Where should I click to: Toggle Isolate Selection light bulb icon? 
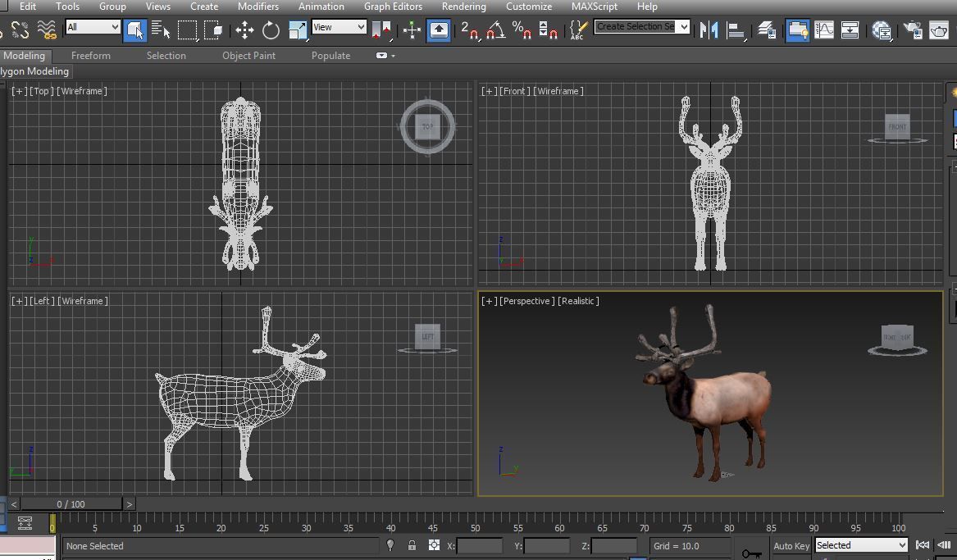[x=390, y=545]
